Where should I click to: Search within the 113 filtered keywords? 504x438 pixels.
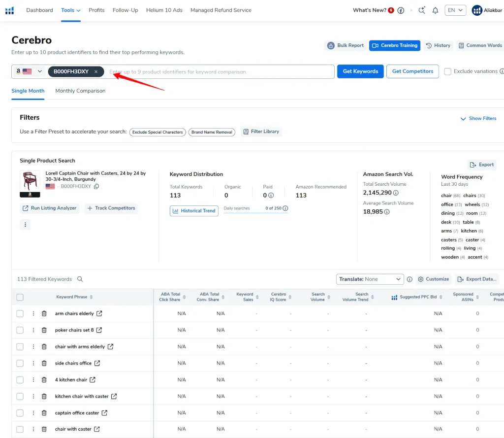click(x=80, y=279)
